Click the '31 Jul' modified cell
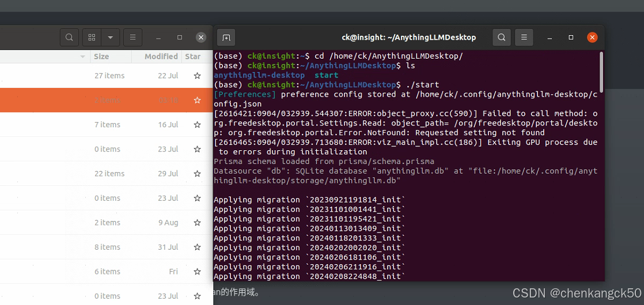 [168, 247]
